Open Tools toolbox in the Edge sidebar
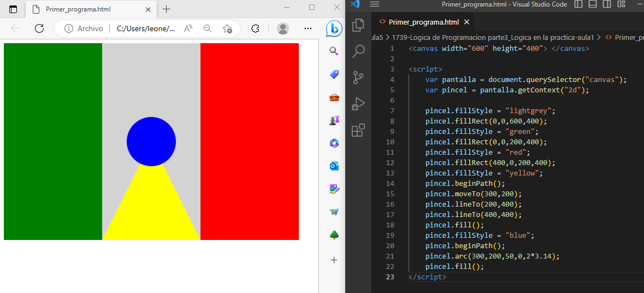The height and width of the screenshot is (293, 644). pyautogui.click(x=334, y=97)
